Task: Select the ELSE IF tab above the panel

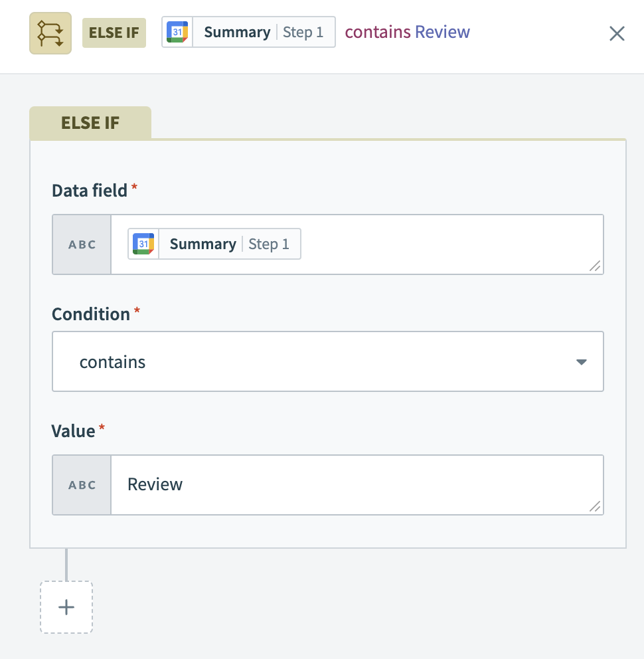Action: pyautogui.click(x=90, y=122)
